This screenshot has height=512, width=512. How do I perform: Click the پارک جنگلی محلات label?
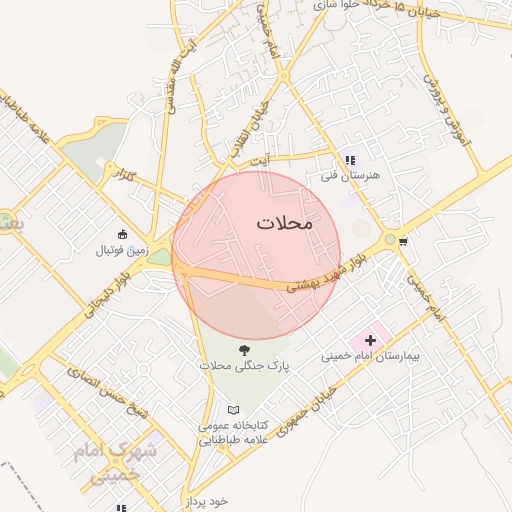[244, 366]
